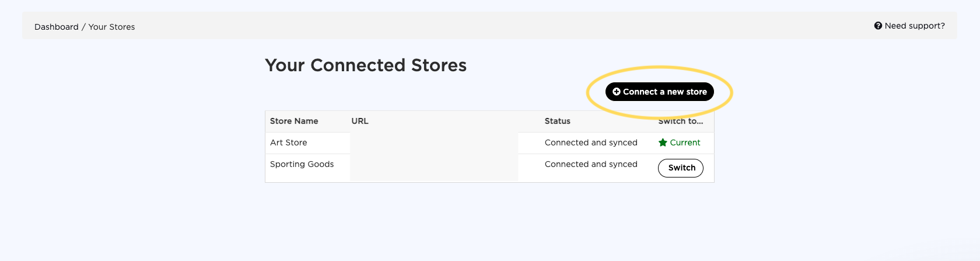Click the green star Current icon
This screenshot has width=980, height=261.
[x=663, y=142]
